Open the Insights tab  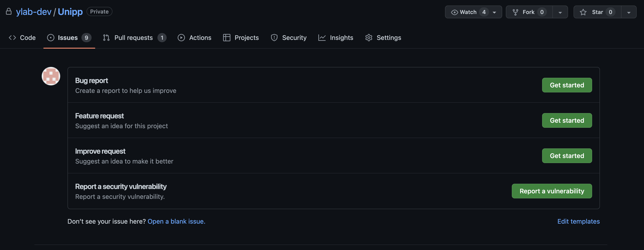click(341, 38)
